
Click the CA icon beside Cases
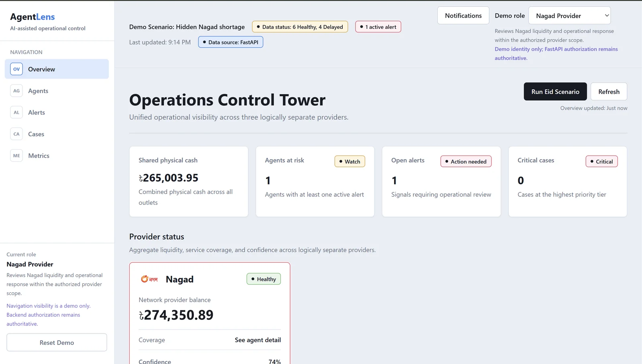pyautogui.click(x=16, y=134)
